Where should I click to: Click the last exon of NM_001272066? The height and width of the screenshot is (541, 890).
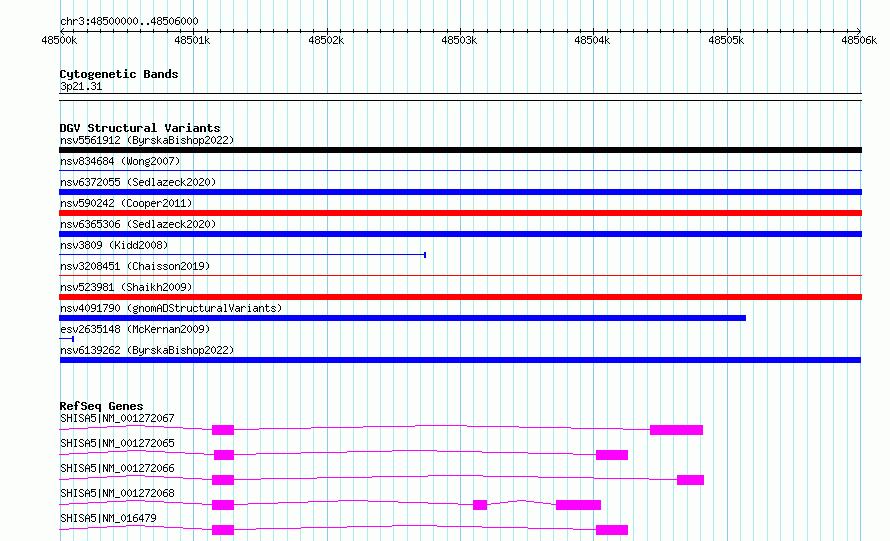690,480
